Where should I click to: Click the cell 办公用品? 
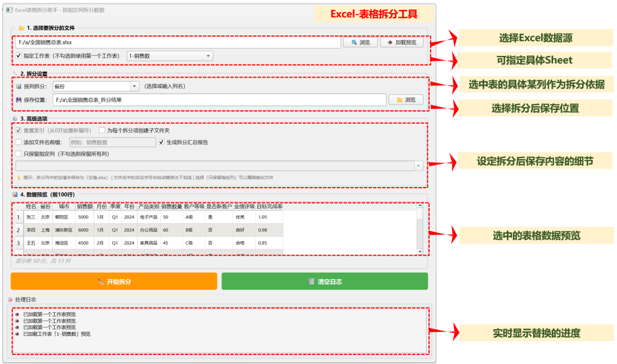[149, 230]
